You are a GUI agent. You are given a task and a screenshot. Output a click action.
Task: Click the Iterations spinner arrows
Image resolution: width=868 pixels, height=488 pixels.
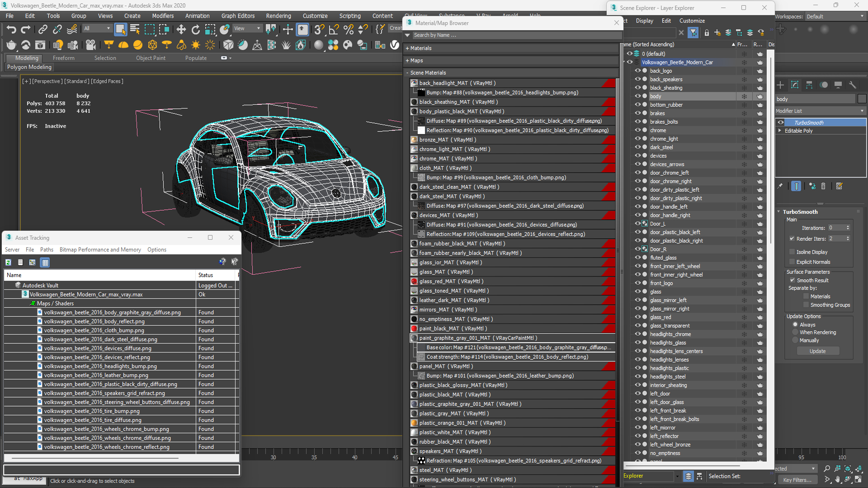tap(848, 228)
